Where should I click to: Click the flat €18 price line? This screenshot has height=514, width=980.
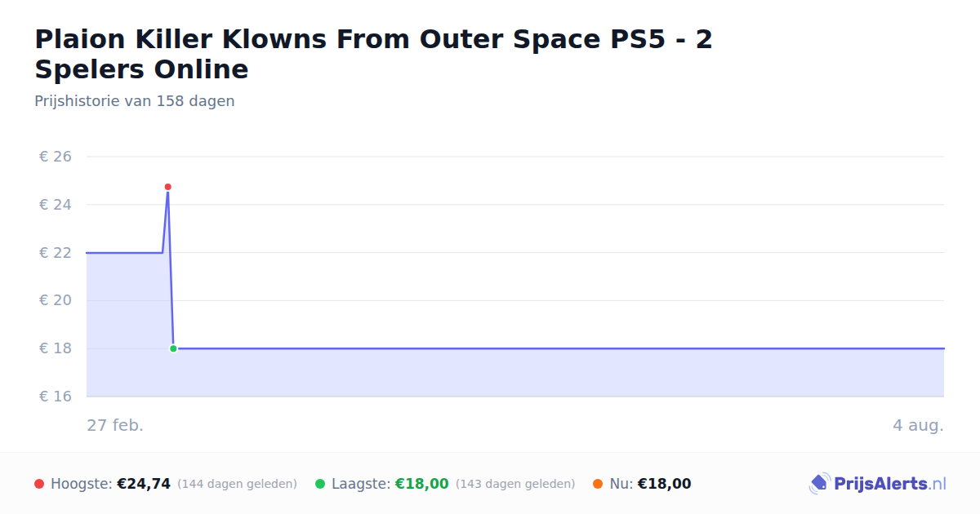(x=559, y=348)
